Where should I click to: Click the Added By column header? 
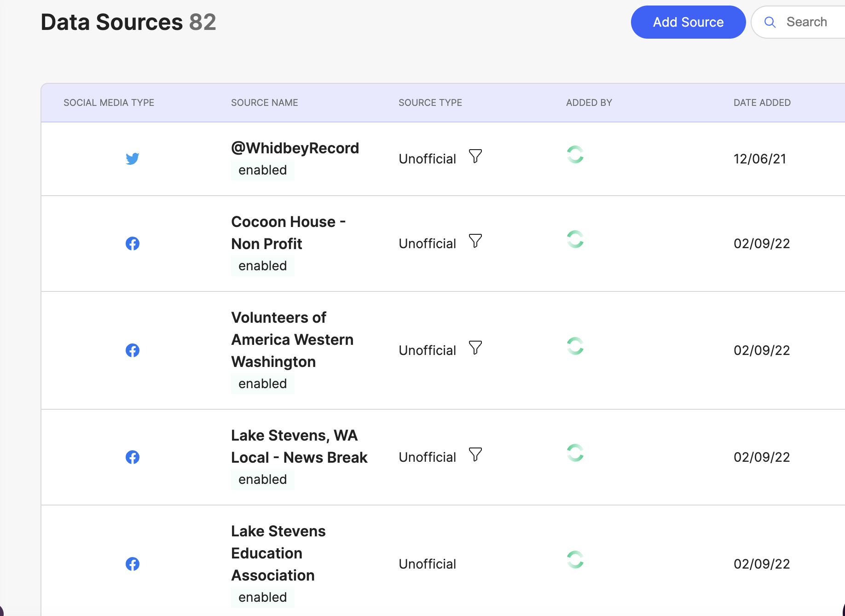point(589,103)
